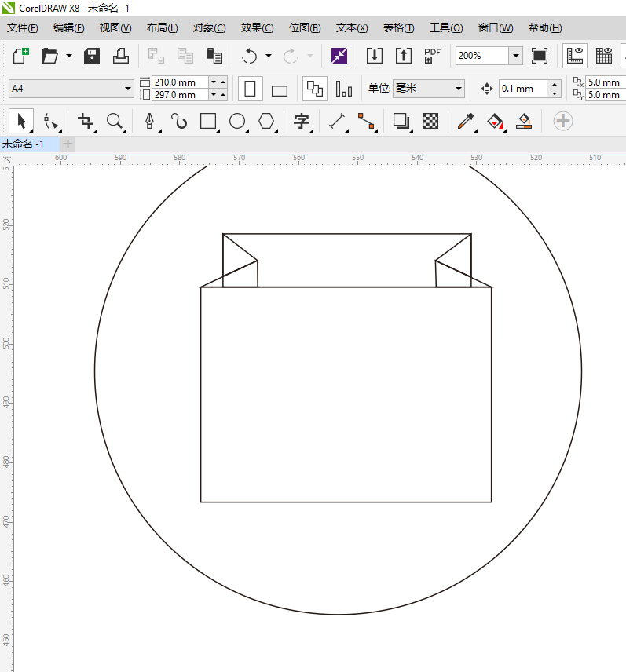626x672 pixels.
Task: Select the Crop tool
Action: pyautogui.click(x=86, y=121)
